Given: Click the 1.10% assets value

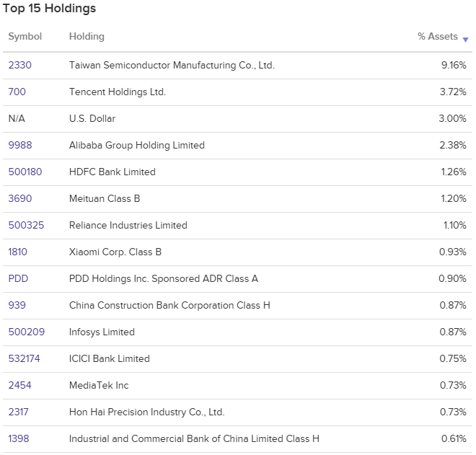Looking at the screenshot, I should tap(455, 225).
